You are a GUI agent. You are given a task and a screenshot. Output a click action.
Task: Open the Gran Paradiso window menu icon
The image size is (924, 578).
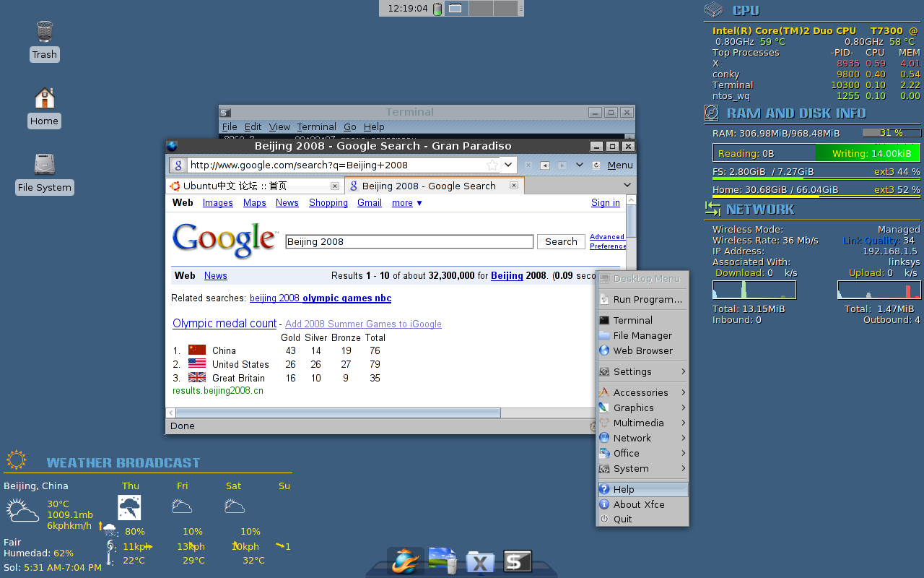(172, 146)
